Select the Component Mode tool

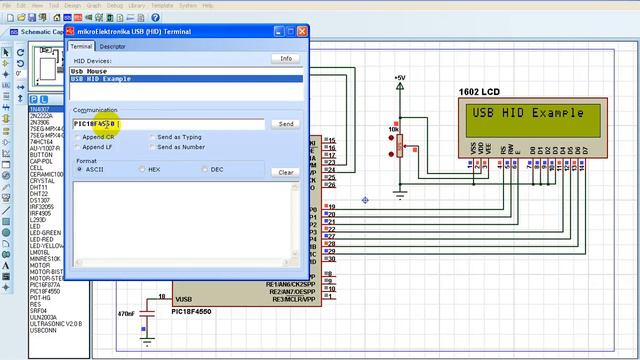6,63
